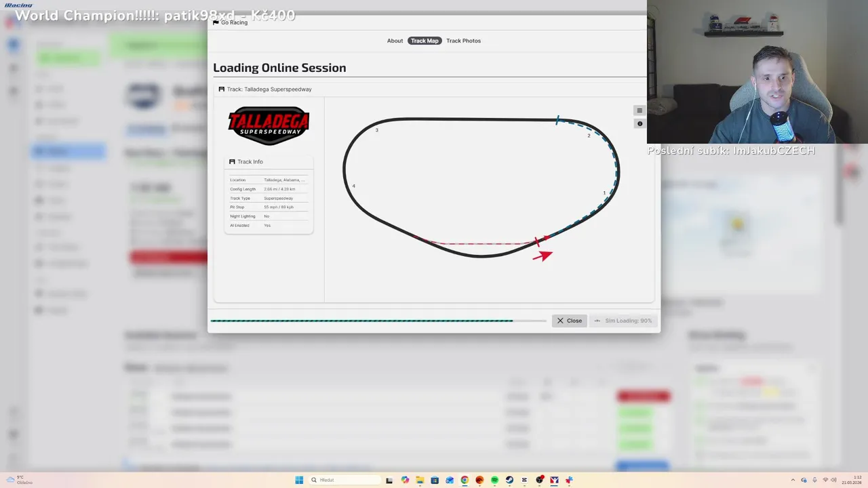Open the volume tray icon

(834, 480)
